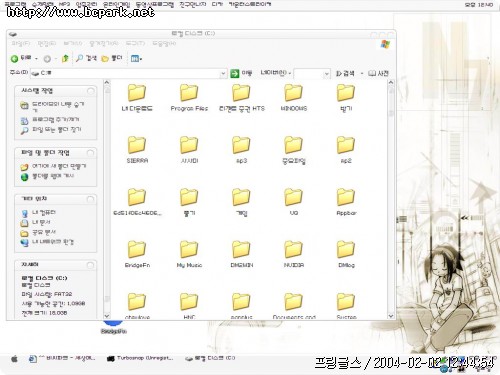Go up one folder level
Screen dimensions: 500x375
[x=65, y=59]
